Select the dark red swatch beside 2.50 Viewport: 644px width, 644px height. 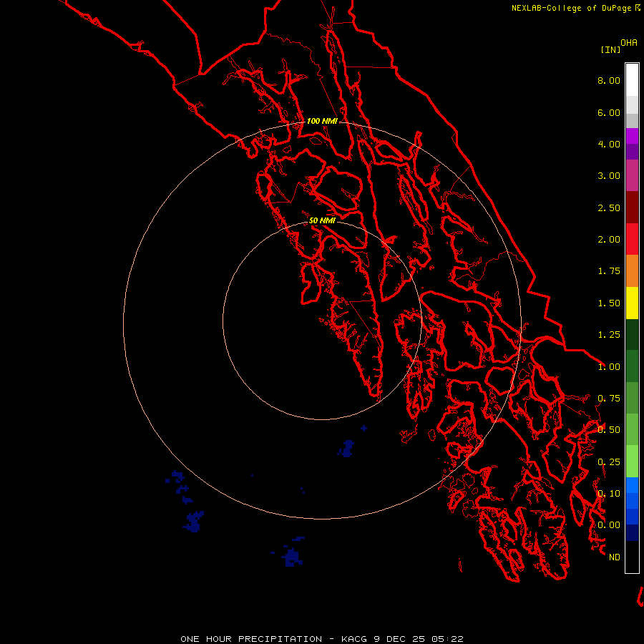coord(632,208)
